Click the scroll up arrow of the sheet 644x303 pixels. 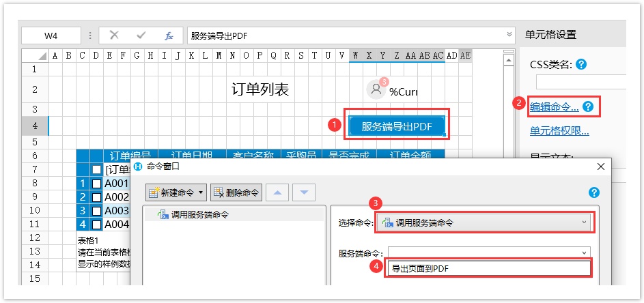click(509, 61)
